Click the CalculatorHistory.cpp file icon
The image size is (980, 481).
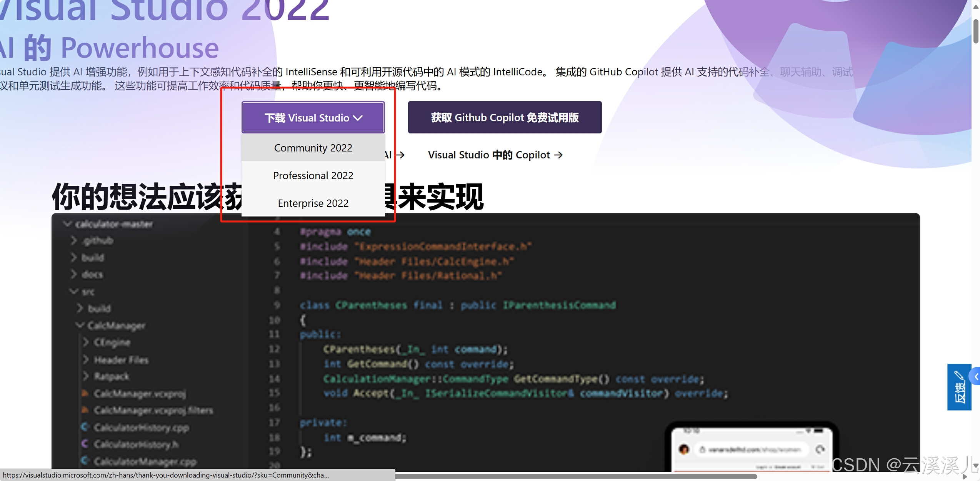(85, 427)
